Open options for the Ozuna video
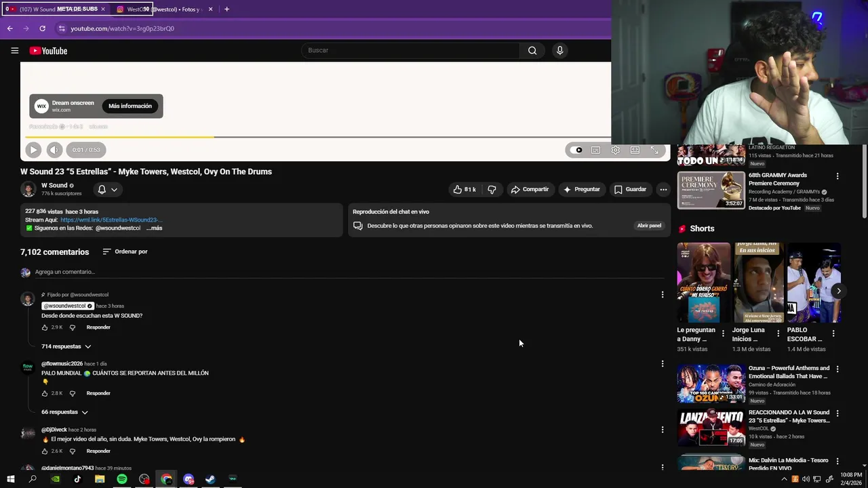868x488 pixels. (x=837, y=369)
